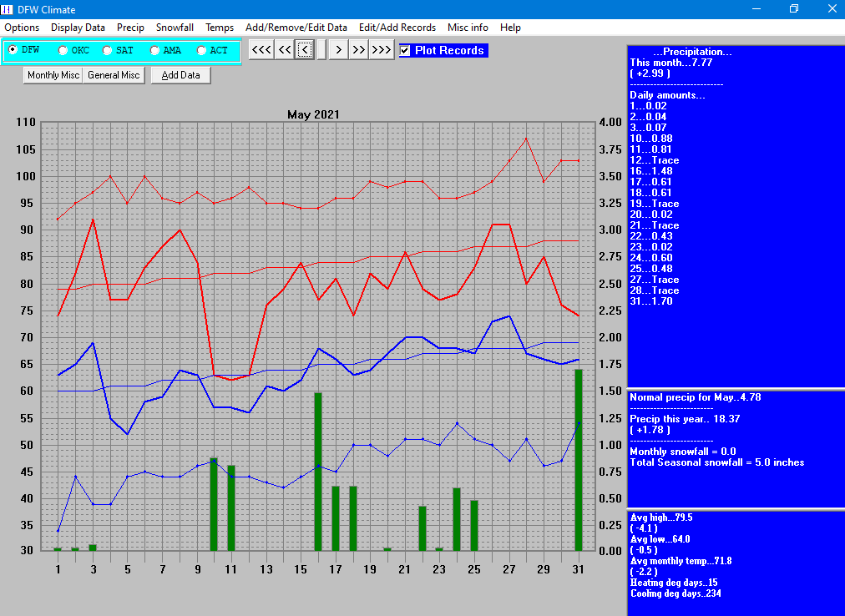Toggle the Plot Records checkbox
The width and height of the screenshot is (845, 616).
coord(405,50)
